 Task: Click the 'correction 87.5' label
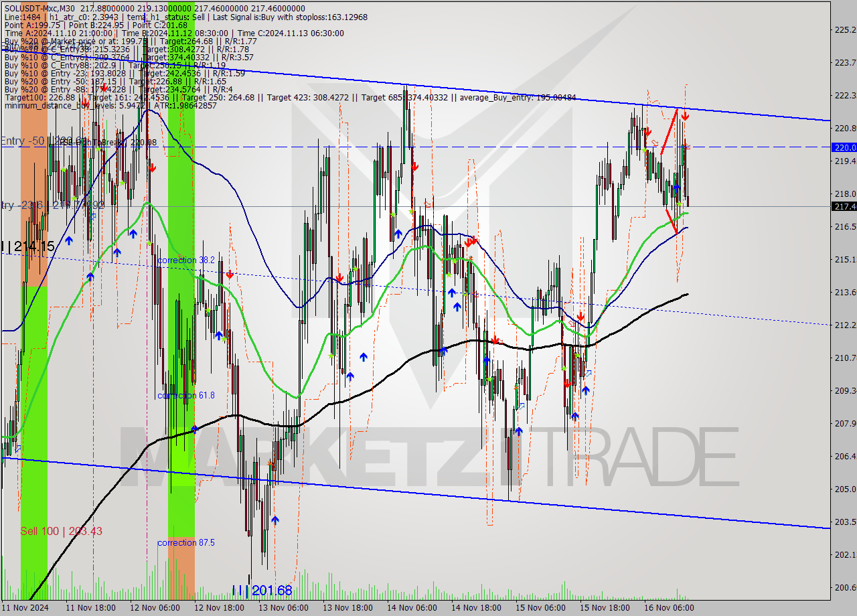[186, 542]
